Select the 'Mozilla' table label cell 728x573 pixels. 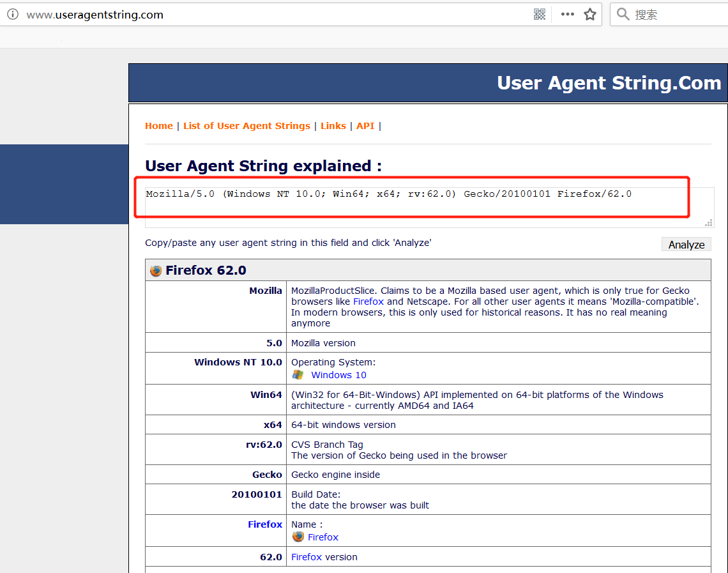(216, 307)
